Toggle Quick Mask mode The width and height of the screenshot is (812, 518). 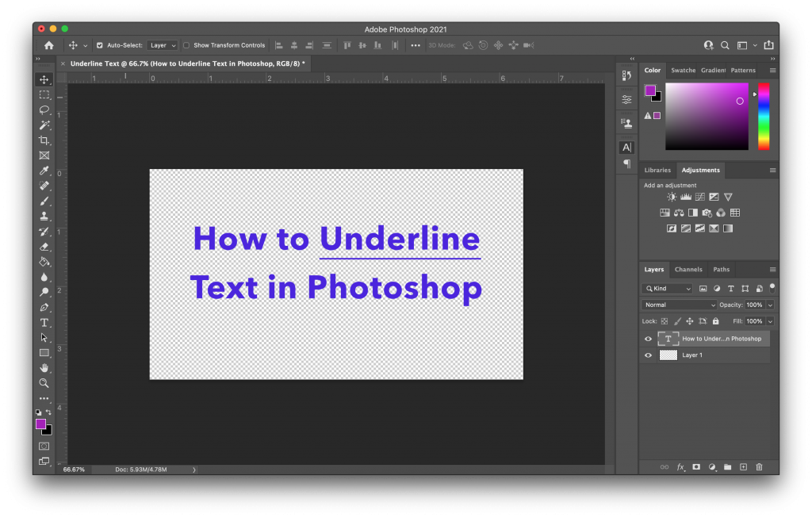pyautogui.click(x=44, y=446)
